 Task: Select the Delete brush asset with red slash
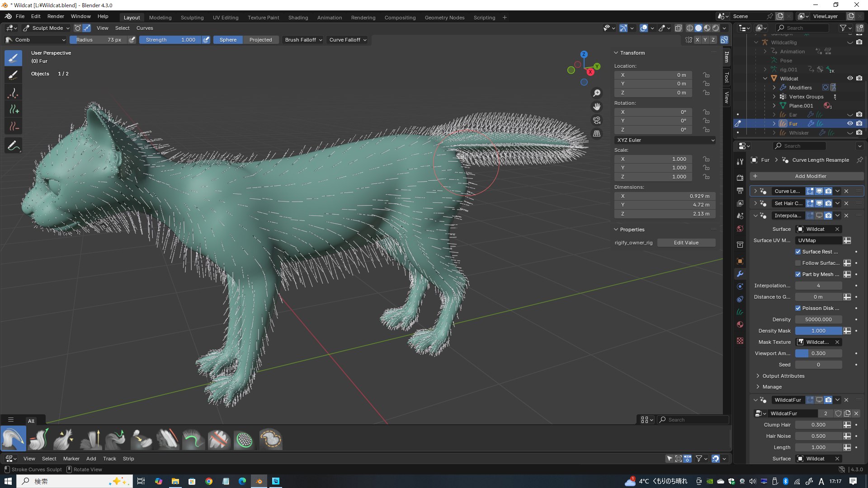(x=219, y=439)
